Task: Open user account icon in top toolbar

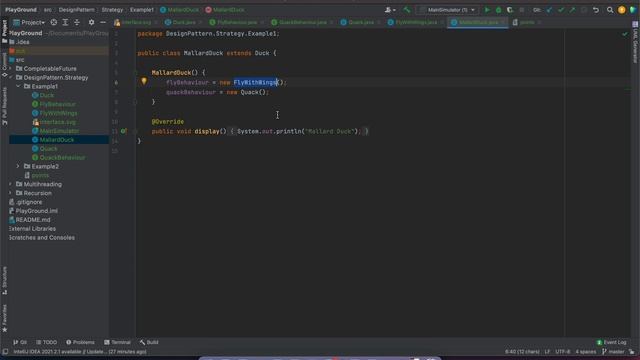Action: point(390,10)
